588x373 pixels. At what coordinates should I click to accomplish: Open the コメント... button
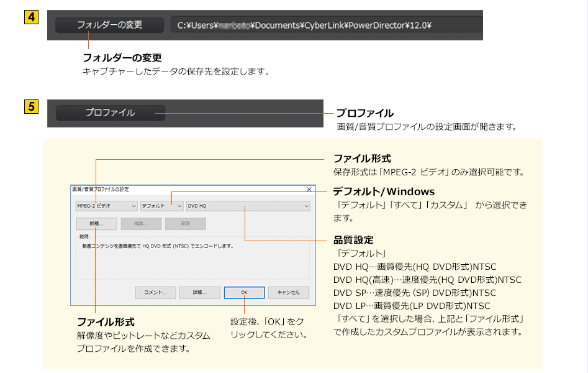[155, 292]
